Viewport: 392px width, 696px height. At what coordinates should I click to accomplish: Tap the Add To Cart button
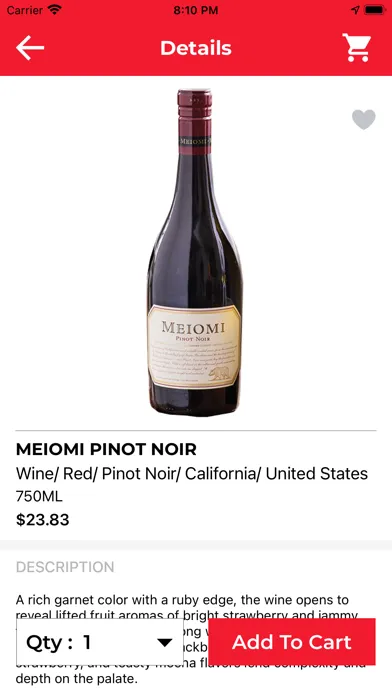(x=292, y=642)
